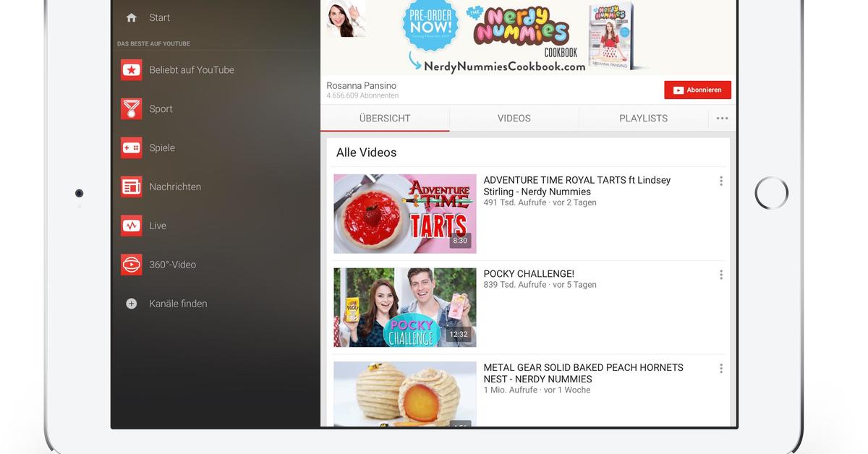Viewport: 868px width, 454px height.
Task: Click the NerdyNummiesCookbook.com banner text
Action: [x=505, y=67]
